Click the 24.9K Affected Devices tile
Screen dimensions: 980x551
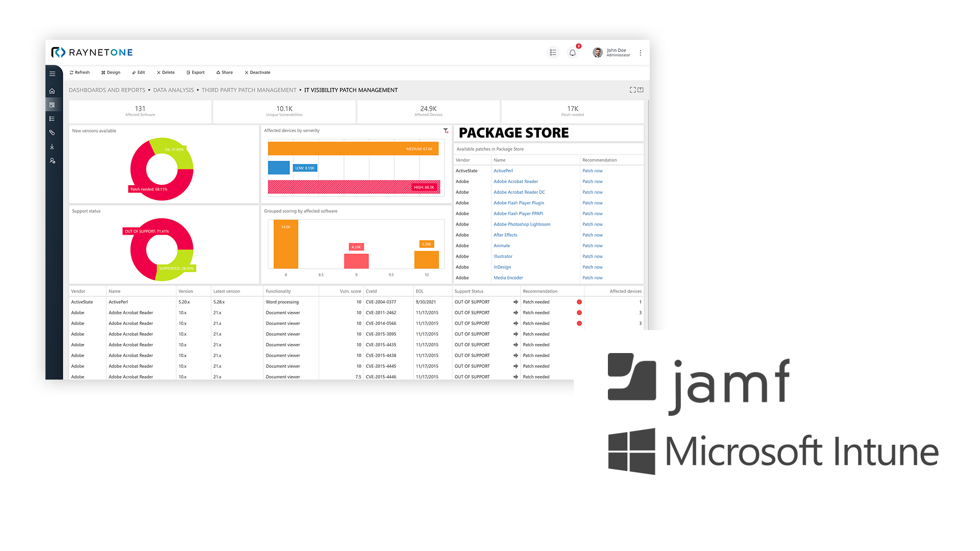pyautogui.click(x=428, y=111)
